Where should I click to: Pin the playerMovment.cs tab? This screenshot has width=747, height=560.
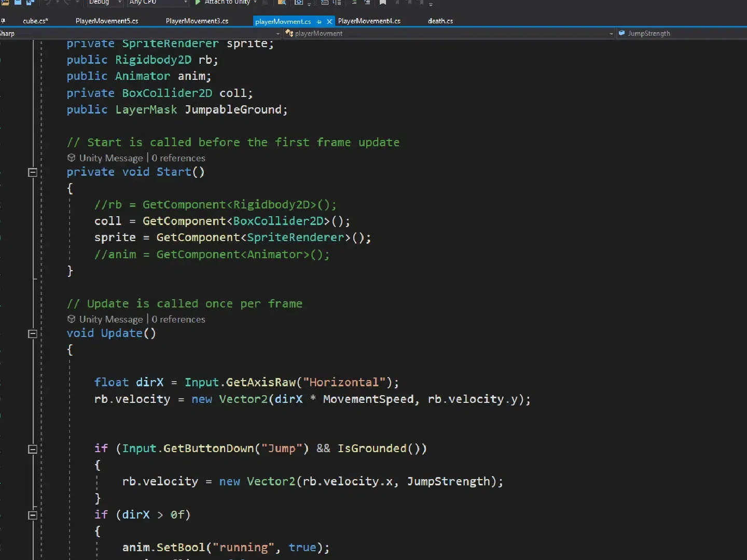319,22
